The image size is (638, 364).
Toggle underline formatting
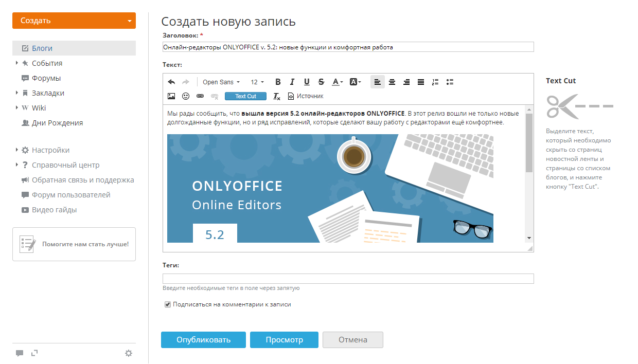307,82
